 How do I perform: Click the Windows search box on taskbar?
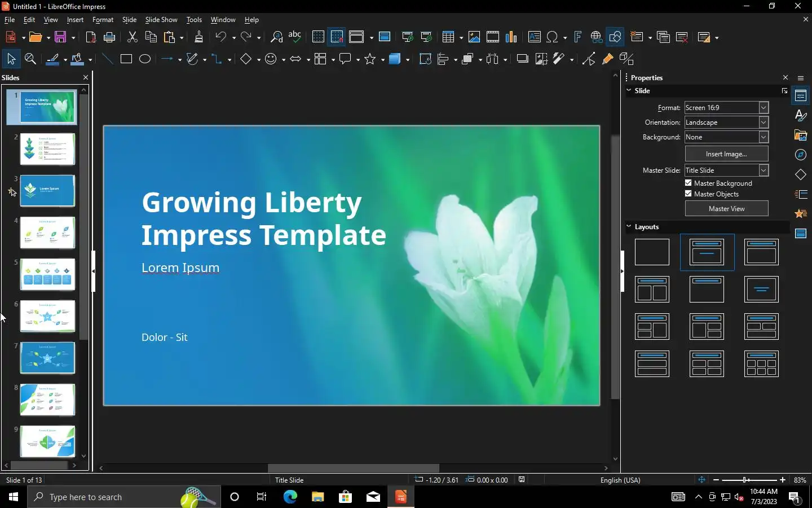click(x=124, y=497)
